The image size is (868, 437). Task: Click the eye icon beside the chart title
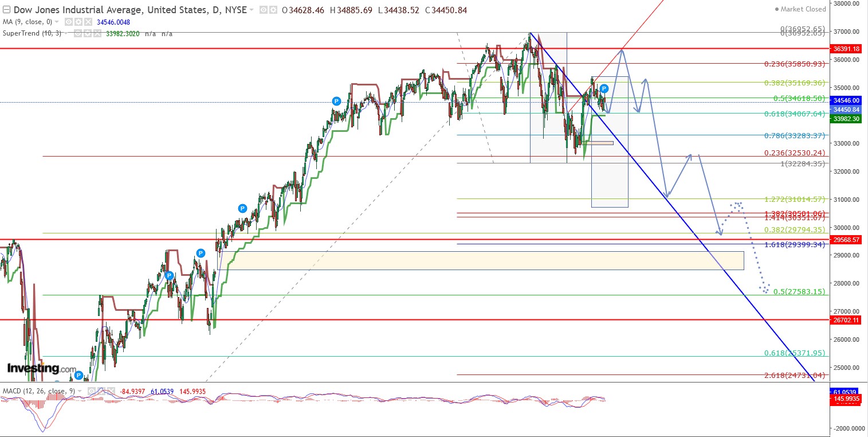(264, 10)
